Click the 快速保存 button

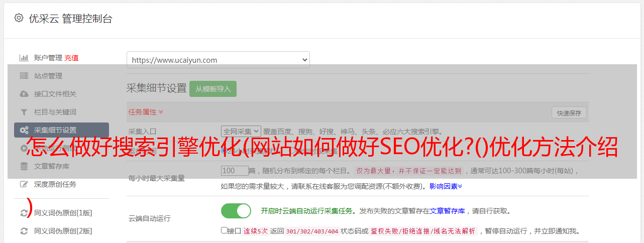[x=569, y=113]
